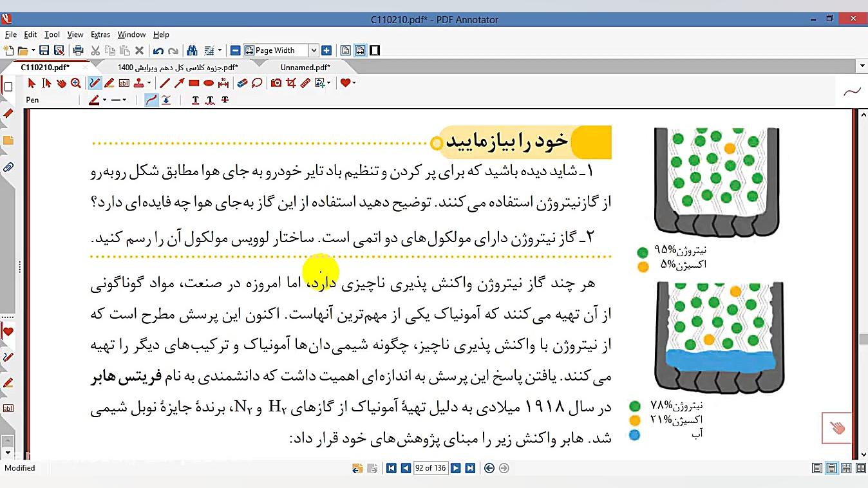Select the Crop pages tool

[291, 83]
